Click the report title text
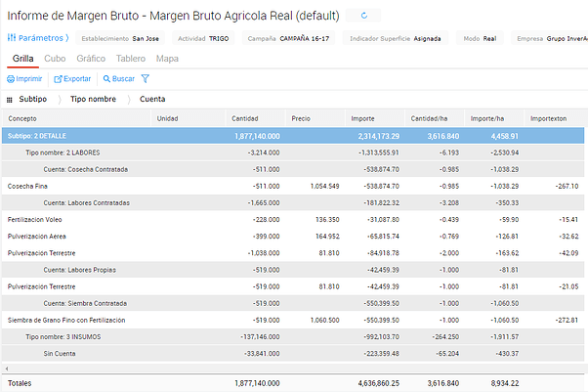The image size is (588, 392). [x=173, y=16]
